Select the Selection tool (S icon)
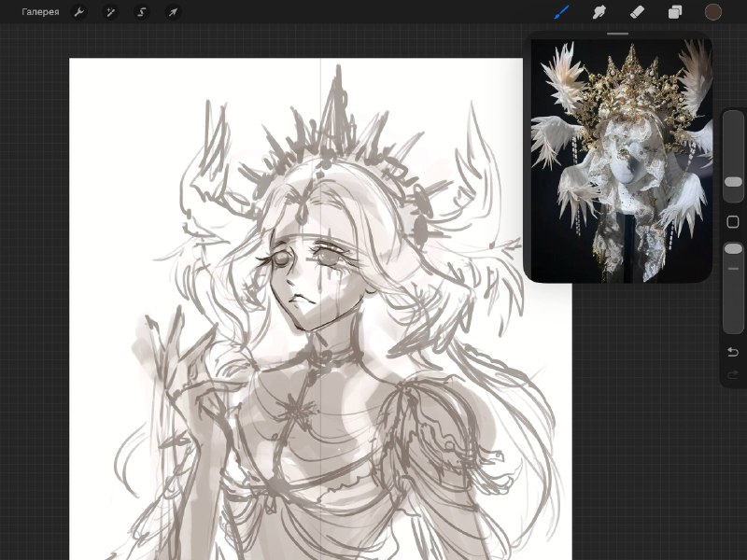The width and height of the screenshot is (747, 560). tap(142, 12)
